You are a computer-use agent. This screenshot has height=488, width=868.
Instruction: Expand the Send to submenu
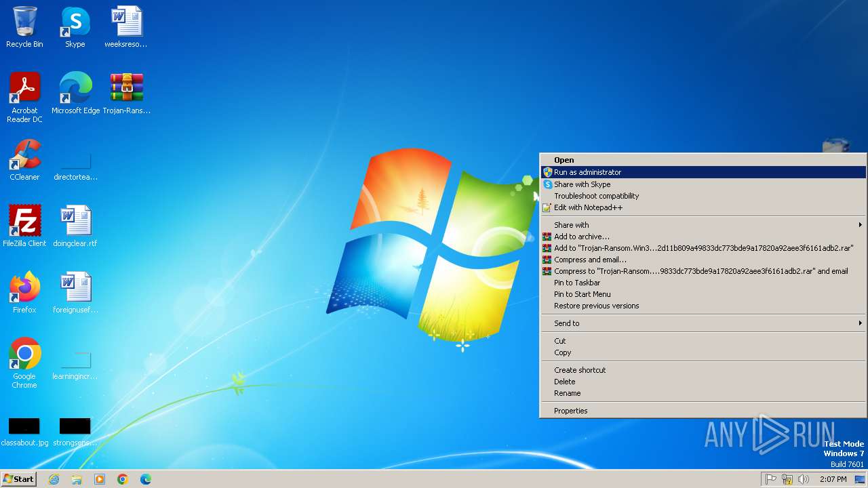tap(703, 323)
